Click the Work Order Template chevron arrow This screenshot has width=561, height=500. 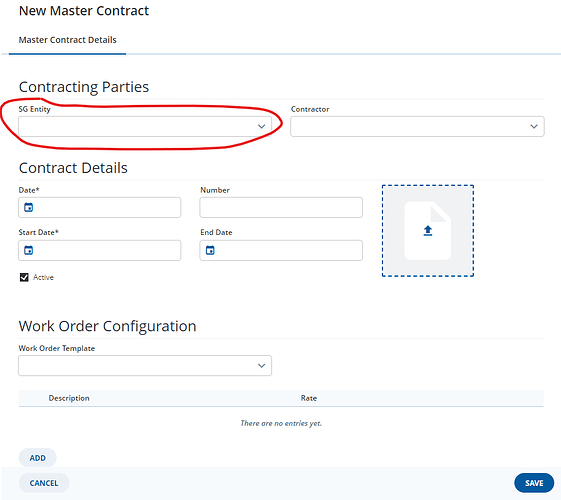pyautogui.click(x=262, y=366)
